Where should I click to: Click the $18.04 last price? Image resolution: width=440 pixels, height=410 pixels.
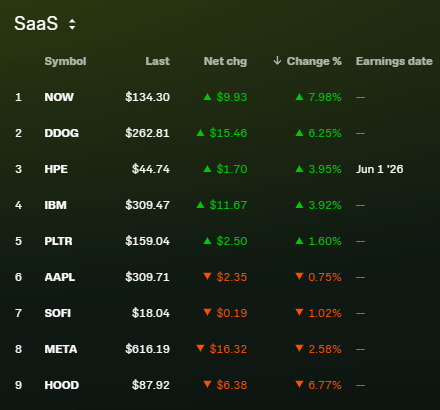[151, 313]
